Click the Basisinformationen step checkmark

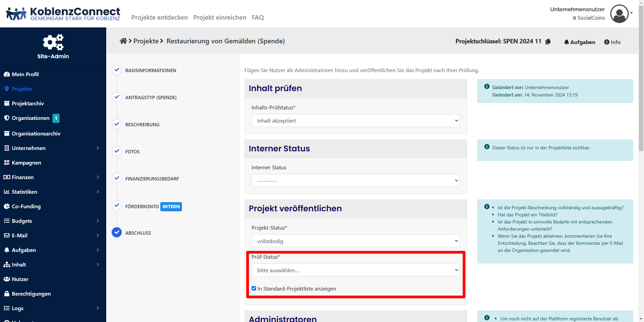(117, 70)
